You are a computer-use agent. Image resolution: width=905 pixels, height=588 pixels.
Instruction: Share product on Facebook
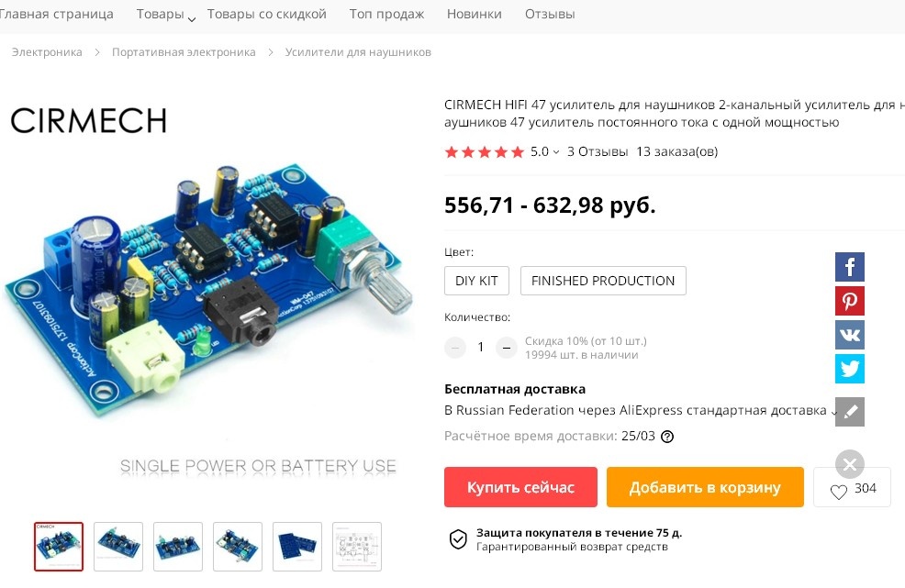(x=850, y=267)
